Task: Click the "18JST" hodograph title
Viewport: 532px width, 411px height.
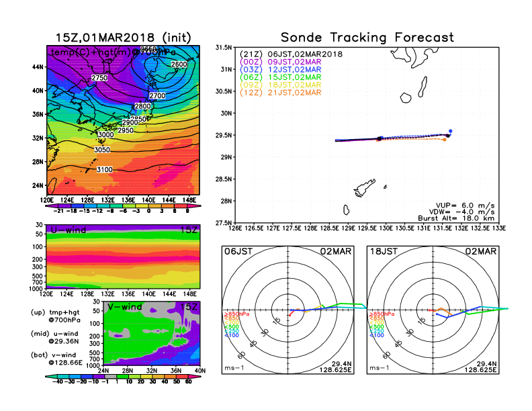Action: (x=384, y=252)
